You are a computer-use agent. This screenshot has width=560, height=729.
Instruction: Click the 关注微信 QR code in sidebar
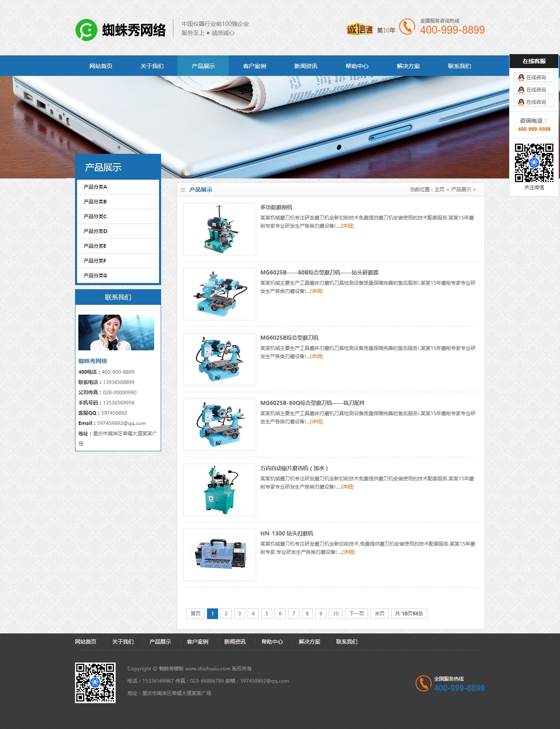(534, 163)
